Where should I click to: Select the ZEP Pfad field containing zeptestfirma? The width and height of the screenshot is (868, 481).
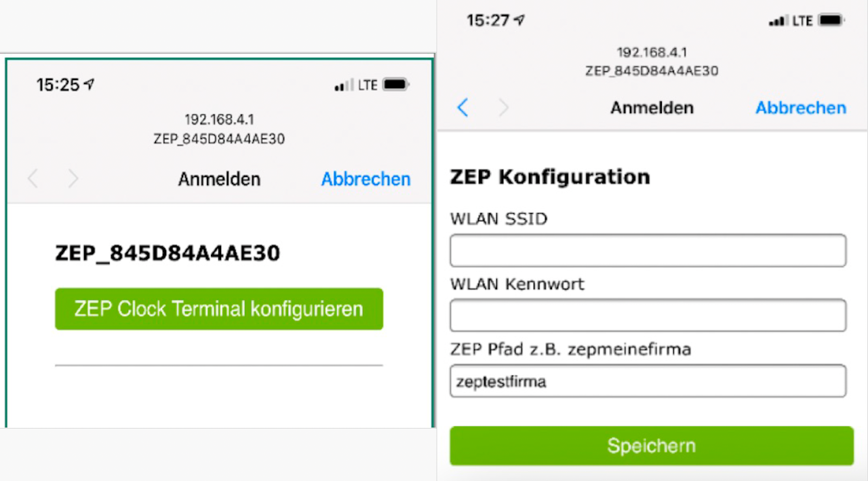pos(648,381)
